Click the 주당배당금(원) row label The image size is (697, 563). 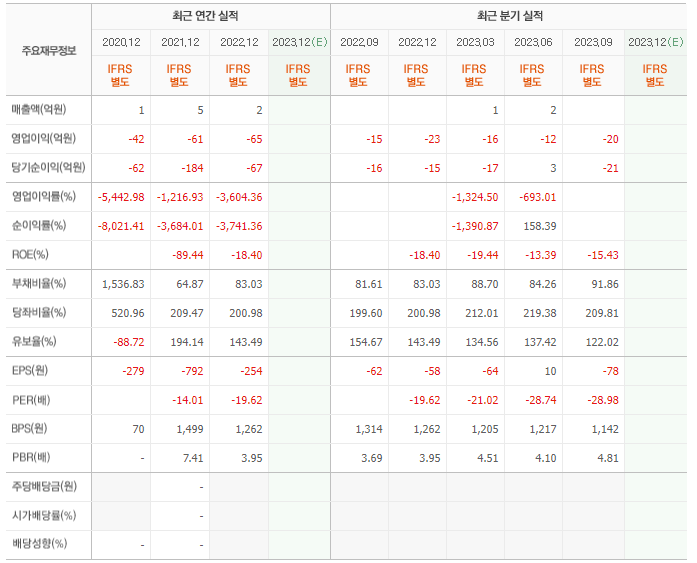click(44, 487)
